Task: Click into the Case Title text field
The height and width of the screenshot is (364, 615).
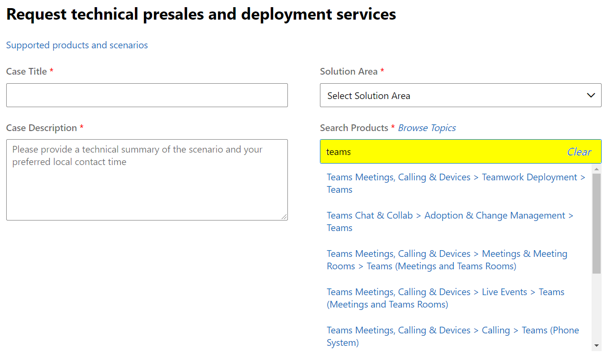Action: (147, 95)
